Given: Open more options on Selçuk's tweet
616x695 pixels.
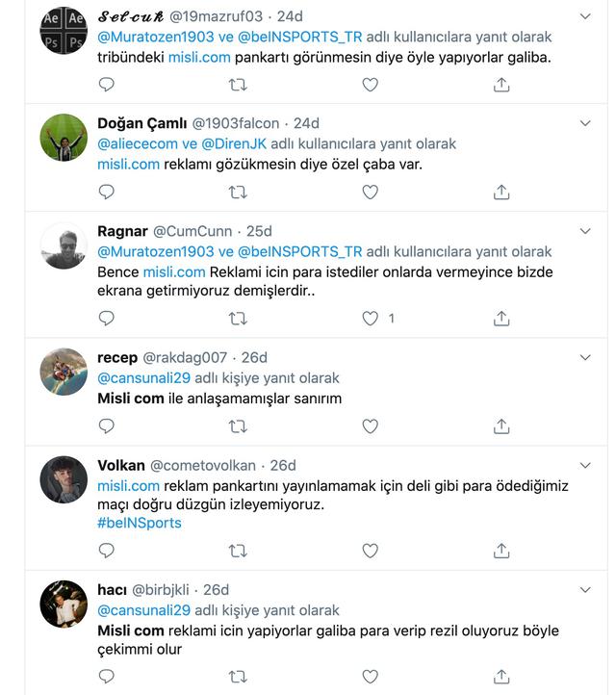Looking at the screenshot, I should [585, 16].
